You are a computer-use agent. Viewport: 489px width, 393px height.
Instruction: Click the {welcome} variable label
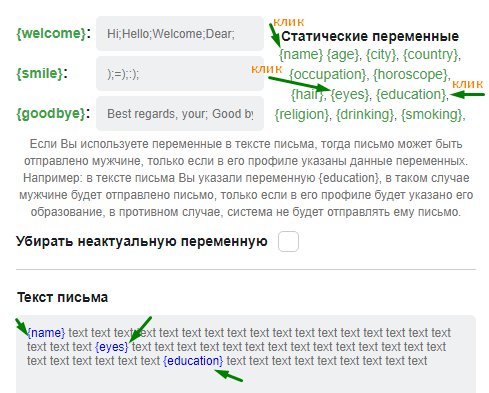[x=51, y=33]
